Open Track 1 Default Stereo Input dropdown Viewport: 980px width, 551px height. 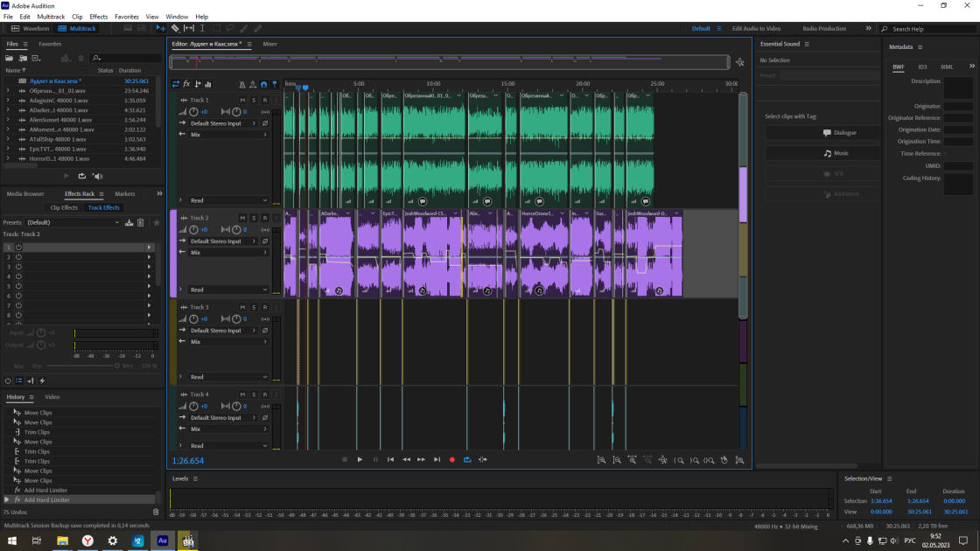pos(223,123)
